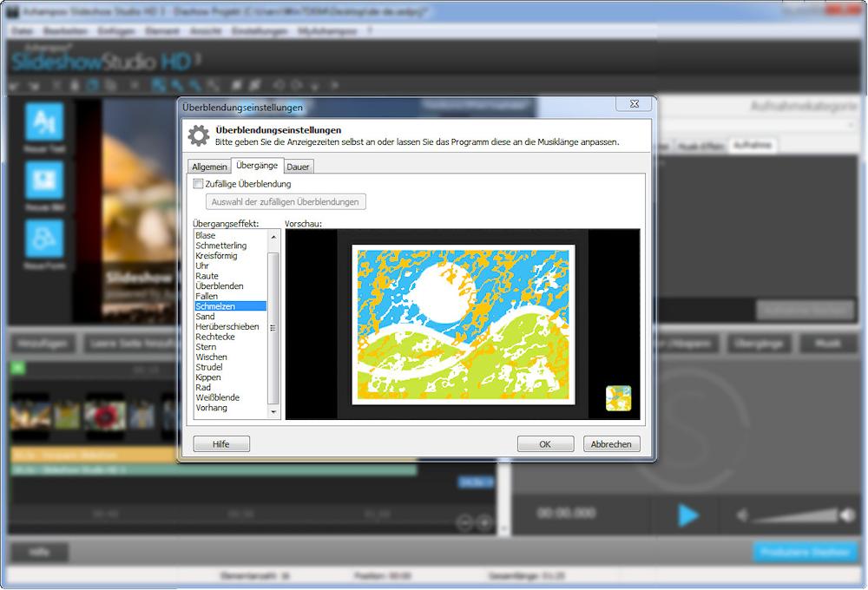Click the timeline zoom-in plus icon
This screenshot has width=868, height=590.
(484, 522)
